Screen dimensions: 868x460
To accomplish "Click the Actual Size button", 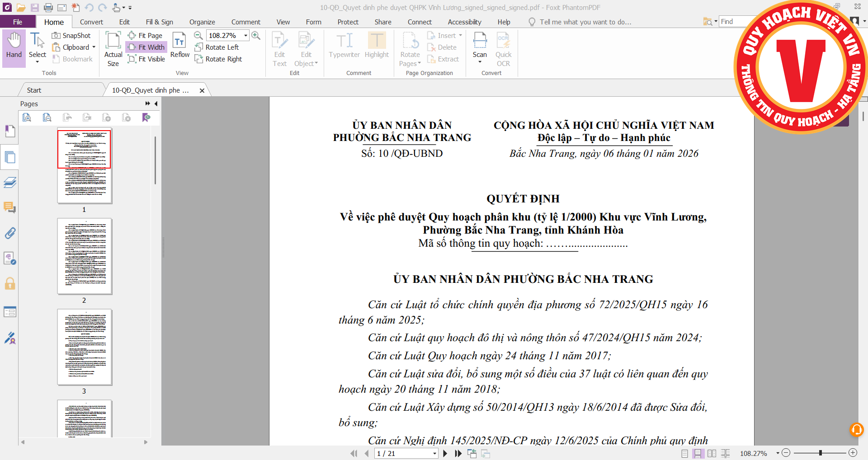I will point(113,49).
